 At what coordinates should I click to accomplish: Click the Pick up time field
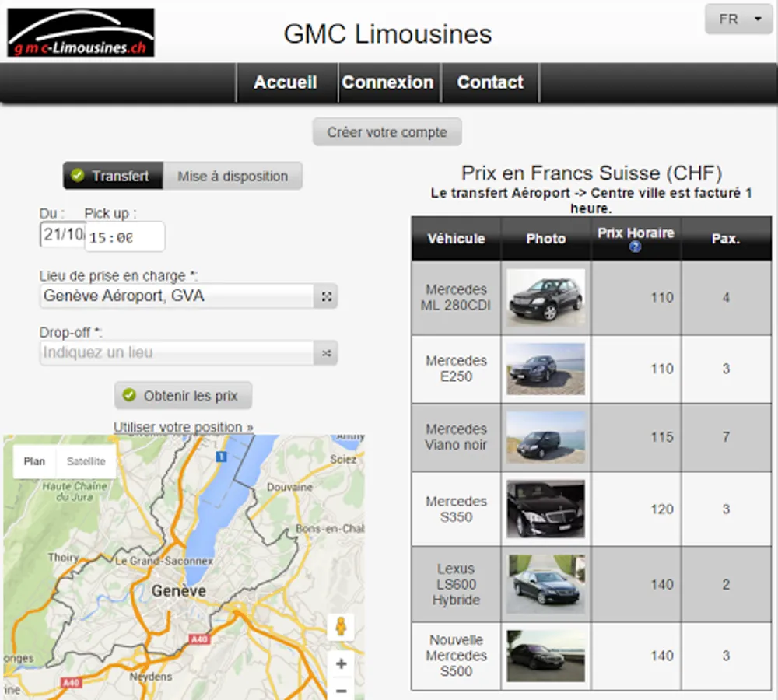coord(124,237)
